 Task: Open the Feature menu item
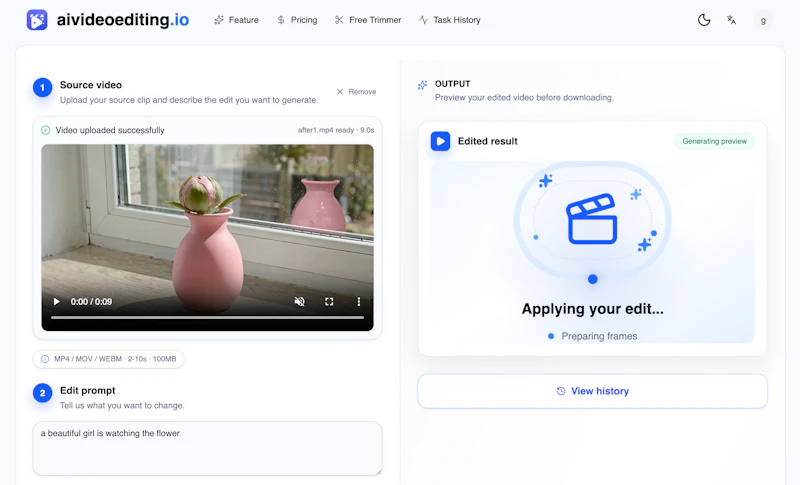pyautogui.click(x=236, y=20)
